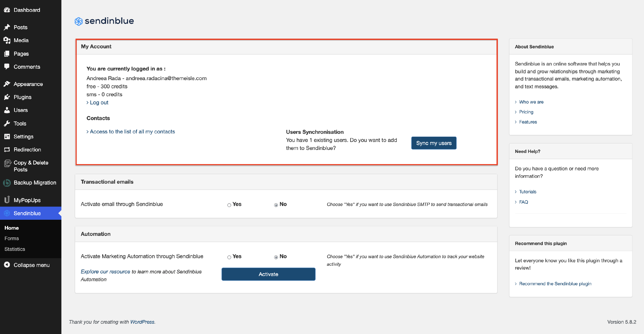Click the sendinblue logo at top
Image resolution: width=644 pixels, height=334 pixels.
click(x=104, y=21)
